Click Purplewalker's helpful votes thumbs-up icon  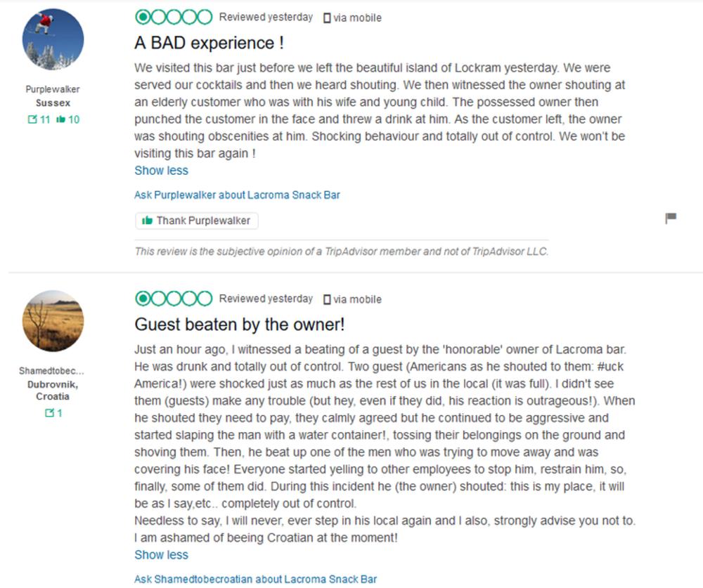[x=60, y=119]
